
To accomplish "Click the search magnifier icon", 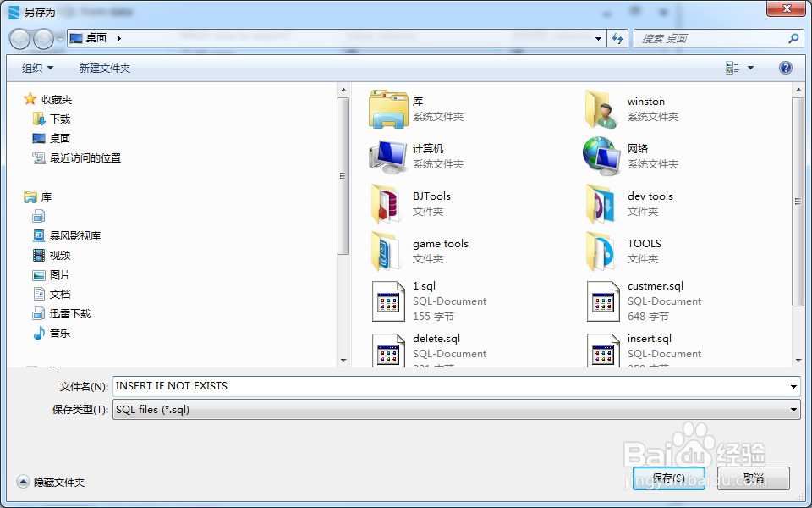I will coord(793,38).
